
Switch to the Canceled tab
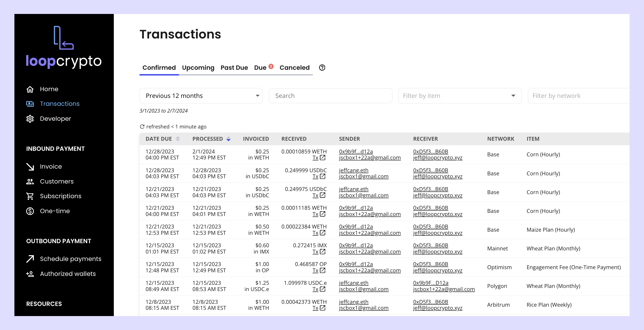click(294, 68)
